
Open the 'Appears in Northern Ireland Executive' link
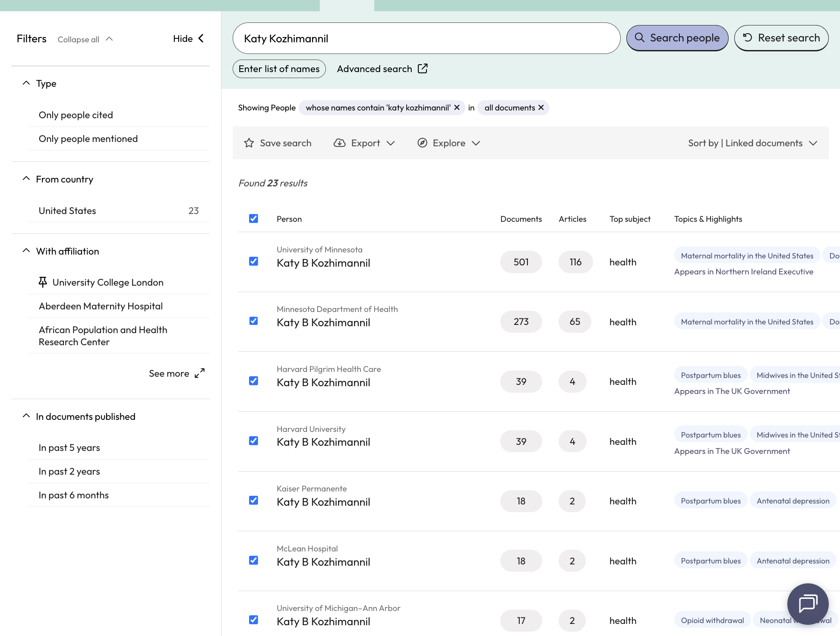[x=744, y=271]
